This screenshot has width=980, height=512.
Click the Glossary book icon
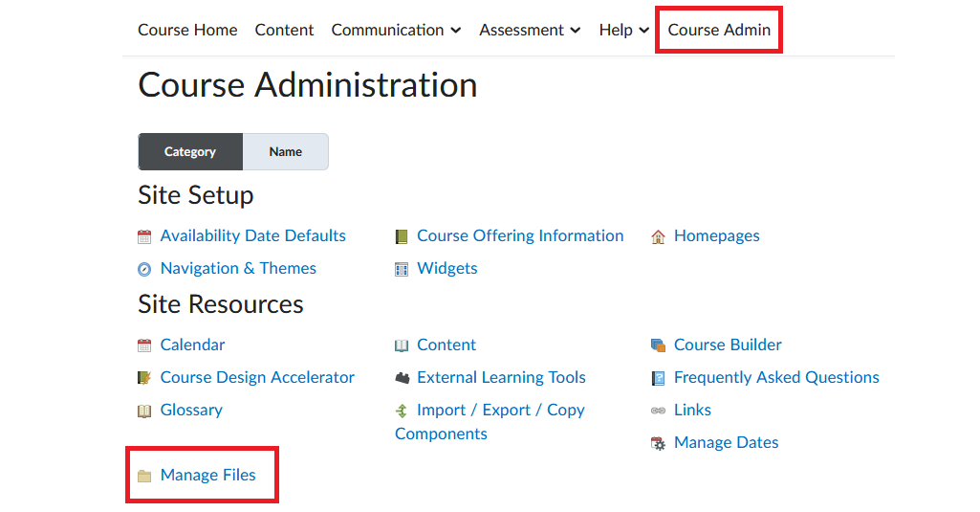tap(144, 411)
